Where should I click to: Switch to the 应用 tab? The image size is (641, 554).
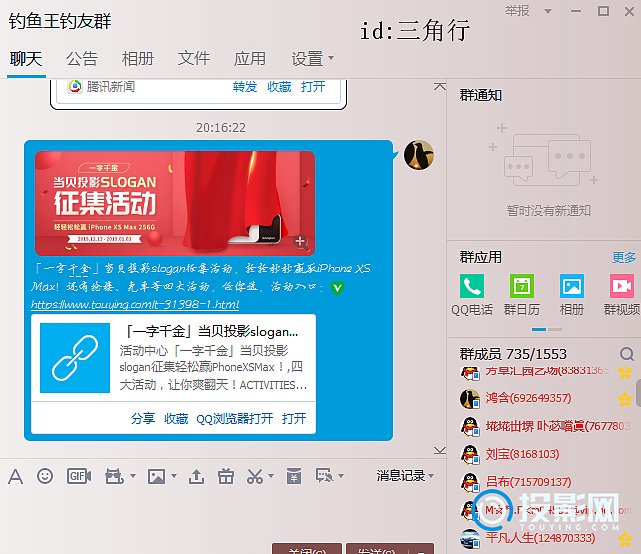[250, 59]
